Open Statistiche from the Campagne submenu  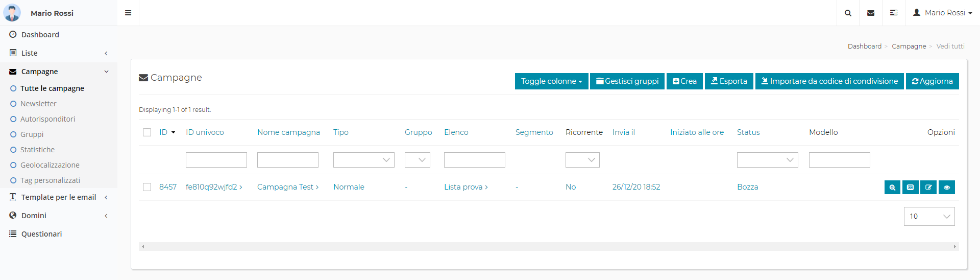tap(37, 150)
